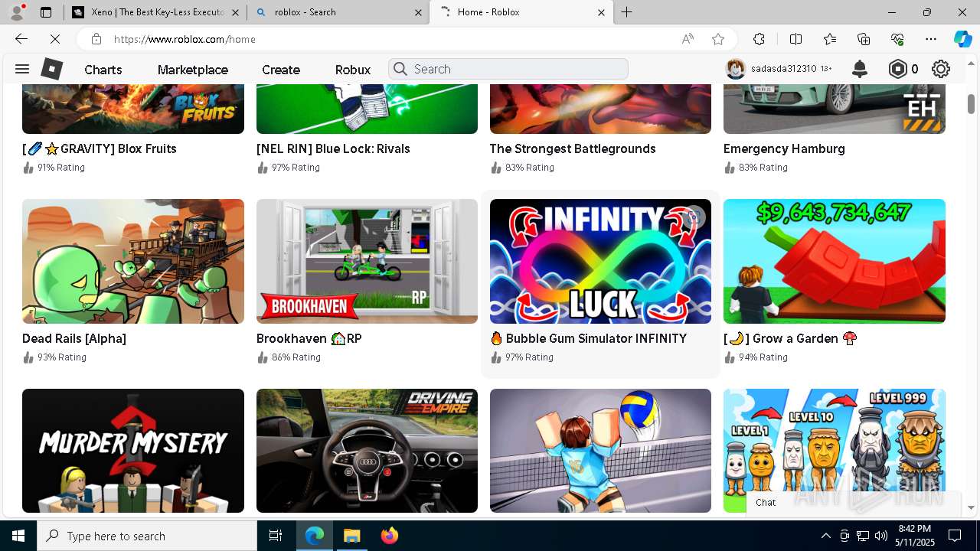Open Task View on the taskbar

(x=276, y=536)
